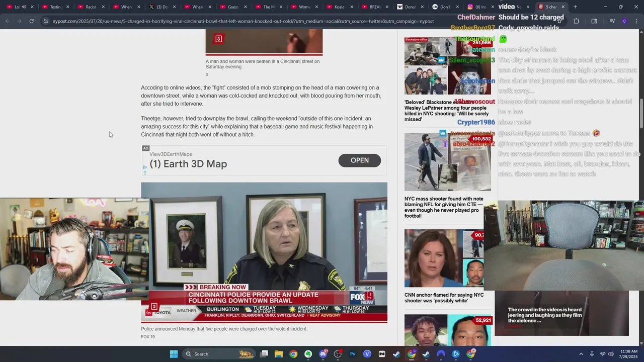644x362 pixels.
Task: Click OPEN button on Earth 3D Map ad
Action: point(359,160)
